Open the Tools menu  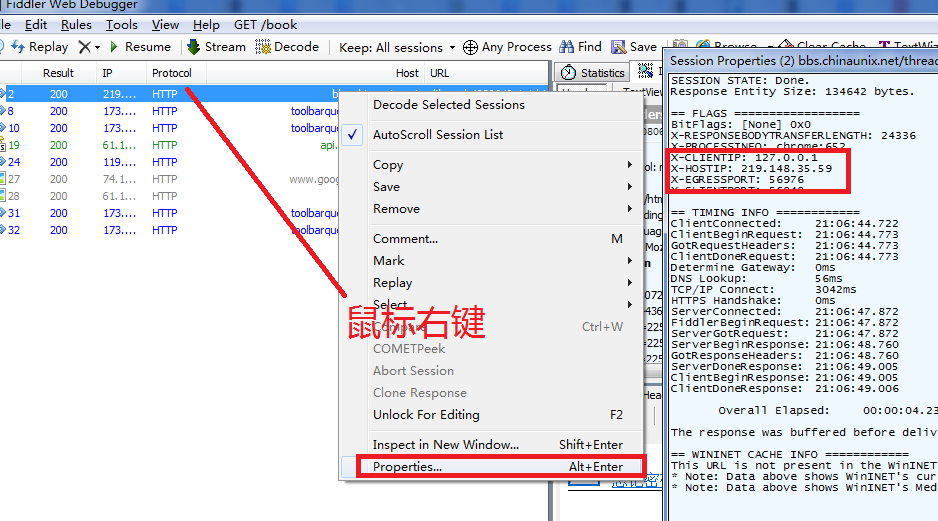pyautogui.click(x=121, y=25)
